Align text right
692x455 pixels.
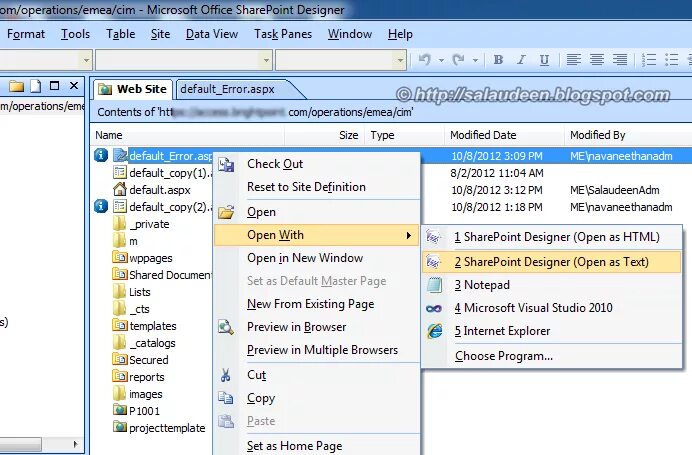620,60
